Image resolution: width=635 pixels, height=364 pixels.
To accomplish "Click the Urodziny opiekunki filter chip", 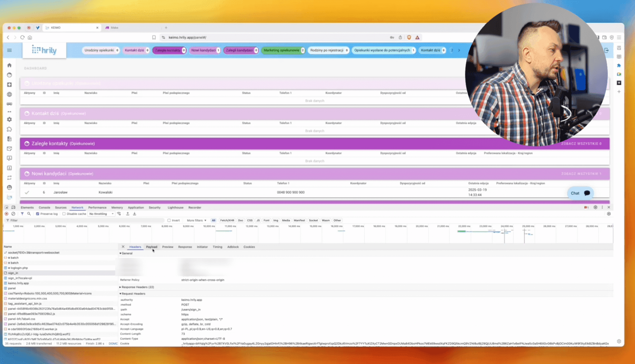I will click(101, 50).
